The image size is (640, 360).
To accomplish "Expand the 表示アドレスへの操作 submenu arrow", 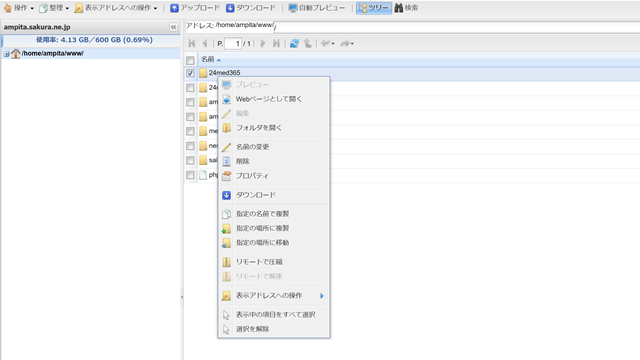I will (x=322, y=296).
